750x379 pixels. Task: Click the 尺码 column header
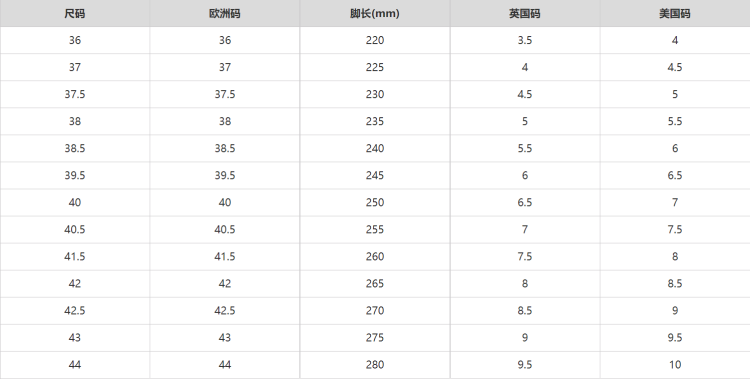tap(75, 13)
